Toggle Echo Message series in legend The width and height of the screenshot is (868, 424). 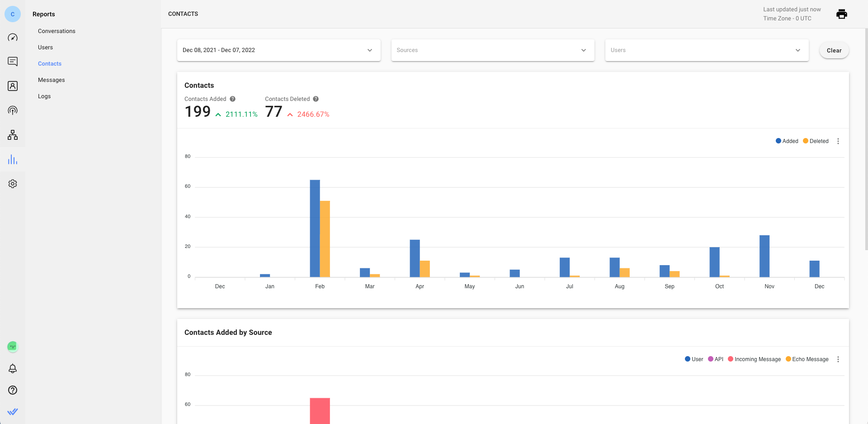[x=807, y=359]
